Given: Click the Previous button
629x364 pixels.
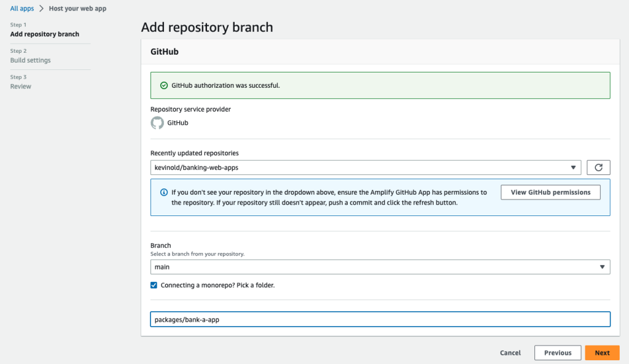Looking at the screenshot, I should tap(557, 352).
